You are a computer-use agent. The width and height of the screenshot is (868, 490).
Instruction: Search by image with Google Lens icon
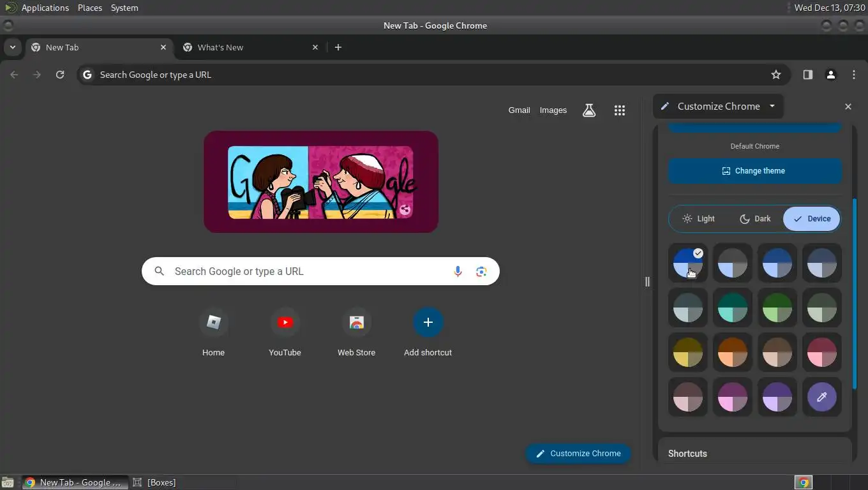(481, 272)
